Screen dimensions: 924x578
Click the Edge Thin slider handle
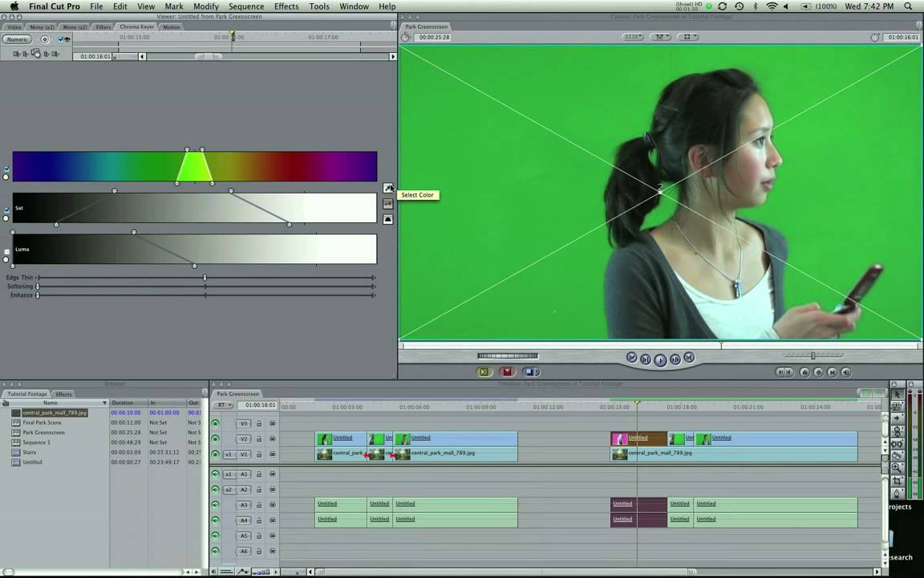205,277
